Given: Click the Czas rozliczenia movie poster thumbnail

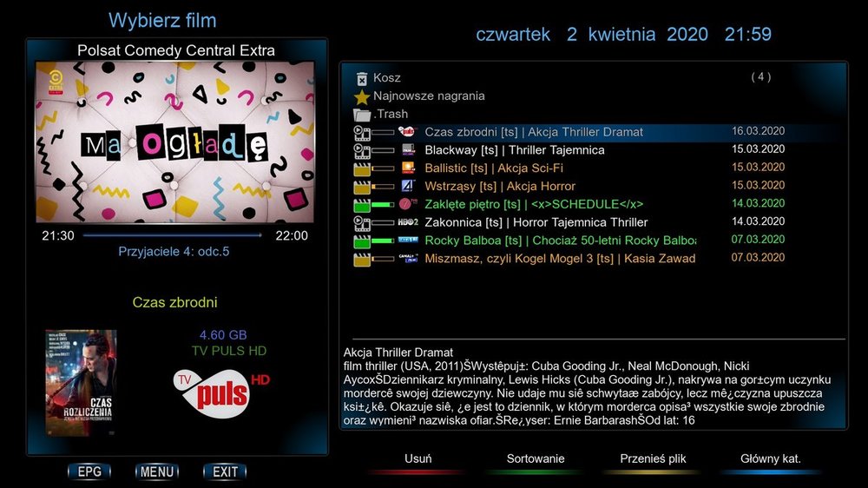Looking at the screenshot, I should tap(81, 382).
